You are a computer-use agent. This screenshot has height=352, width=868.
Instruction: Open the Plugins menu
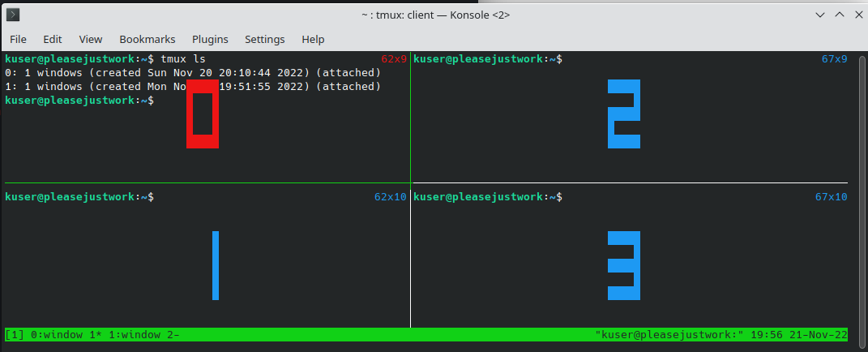(210, 39)
